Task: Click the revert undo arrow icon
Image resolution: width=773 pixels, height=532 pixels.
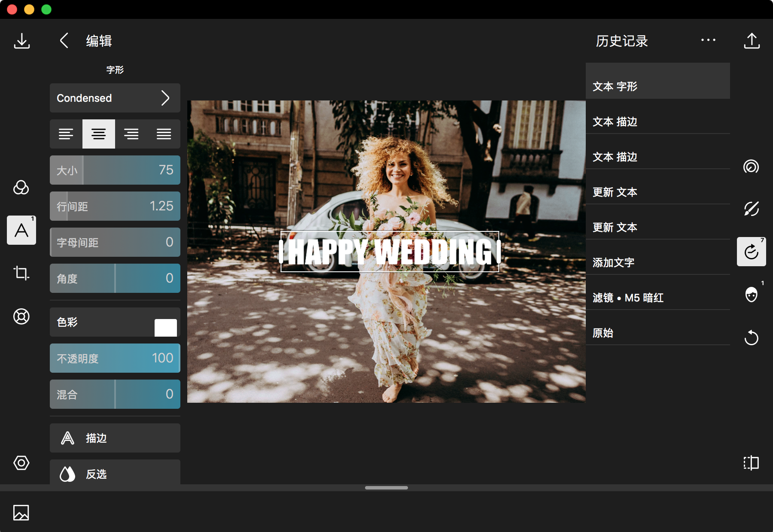Action: 751,337
